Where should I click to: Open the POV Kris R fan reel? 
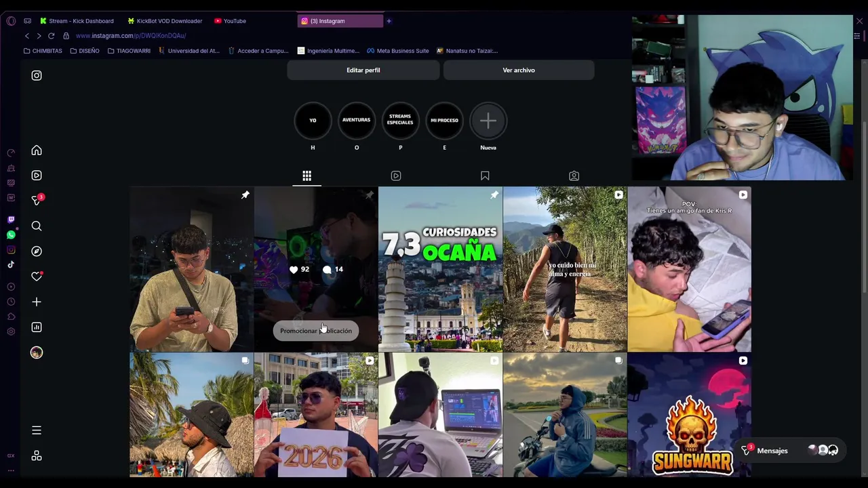click(x=689, y=269)
